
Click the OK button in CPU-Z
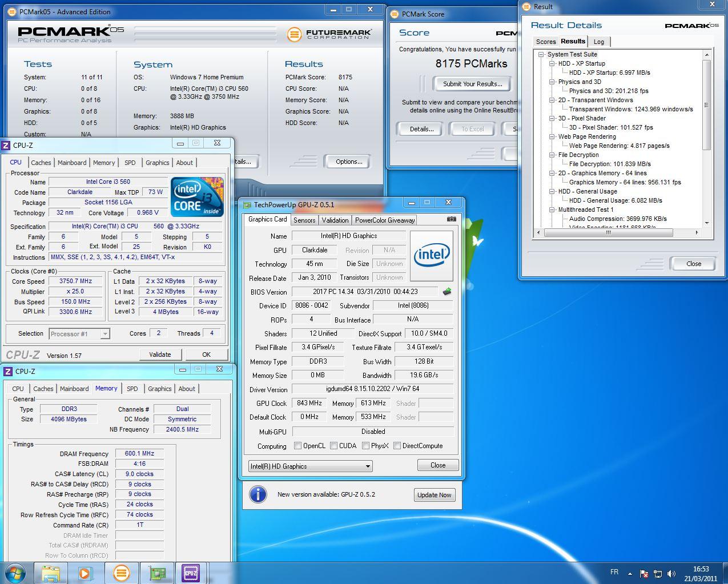[x=206, y=355]
